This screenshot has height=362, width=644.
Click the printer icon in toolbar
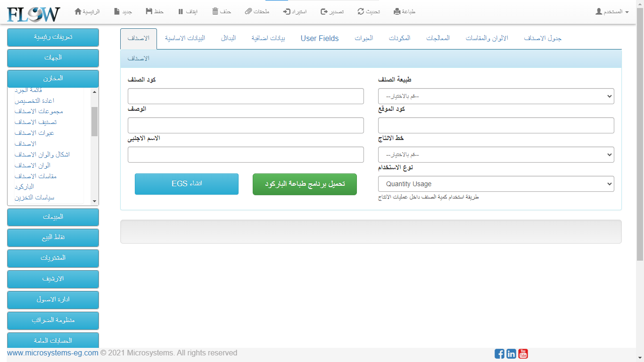click(397, 11)
